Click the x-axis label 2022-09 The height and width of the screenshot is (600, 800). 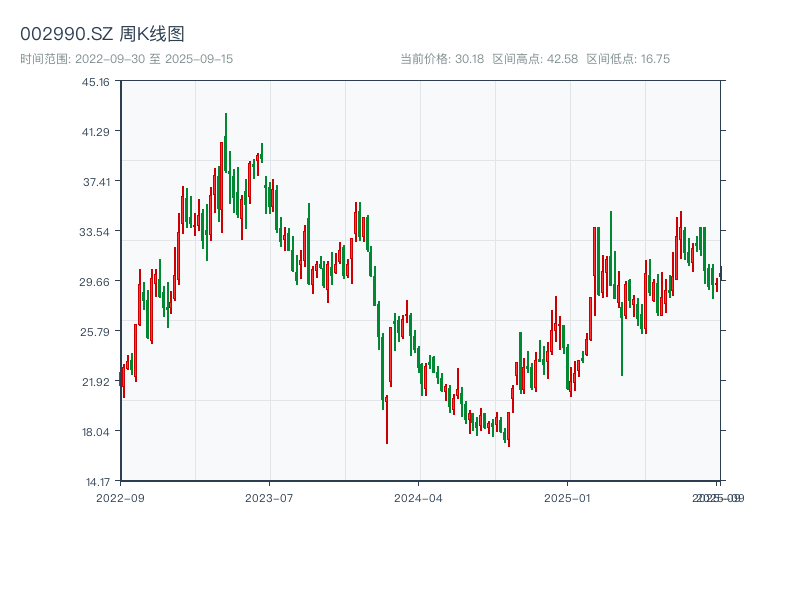[120, 498]
